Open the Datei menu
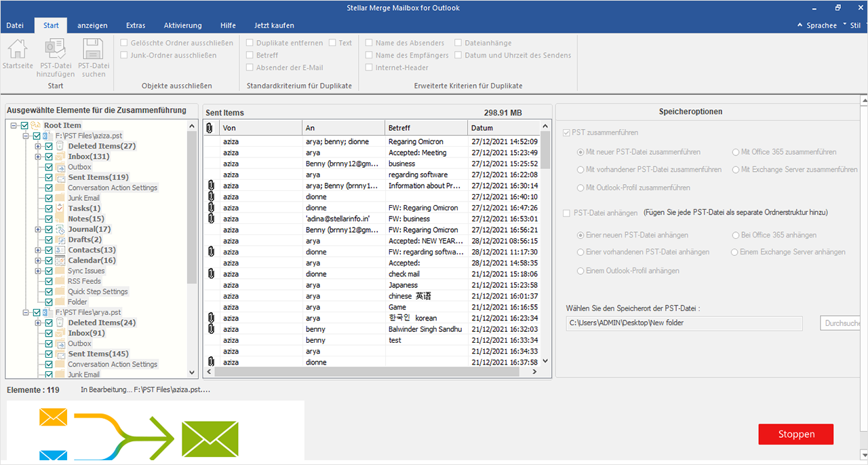The height and width of the screenshot is (465, 868). click(15, 25)
